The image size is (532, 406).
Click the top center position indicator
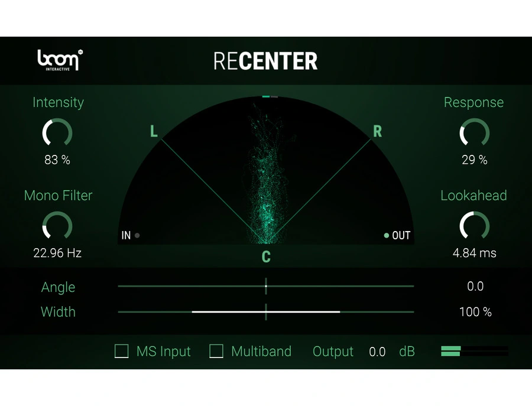[270, 97]
